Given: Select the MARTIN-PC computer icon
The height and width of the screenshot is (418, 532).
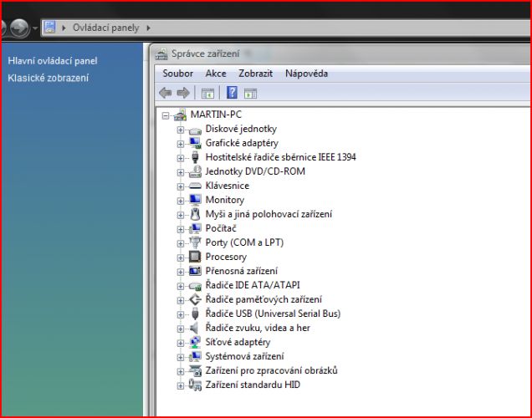Looking at the screenshot, I should click(180, 115).
